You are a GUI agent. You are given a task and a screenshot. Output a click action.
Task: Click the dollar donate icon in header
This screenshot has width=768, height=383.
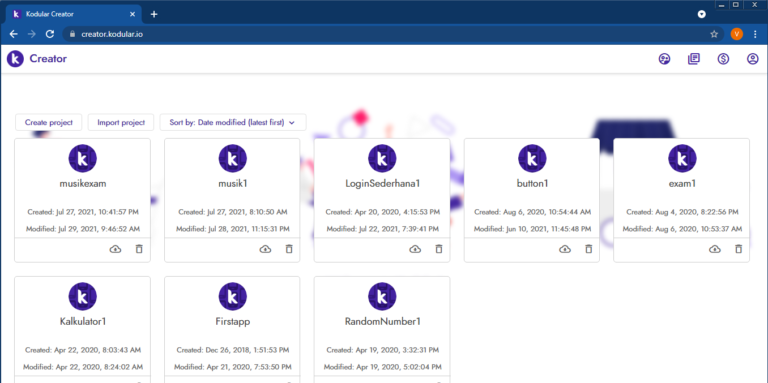point(723,59)
